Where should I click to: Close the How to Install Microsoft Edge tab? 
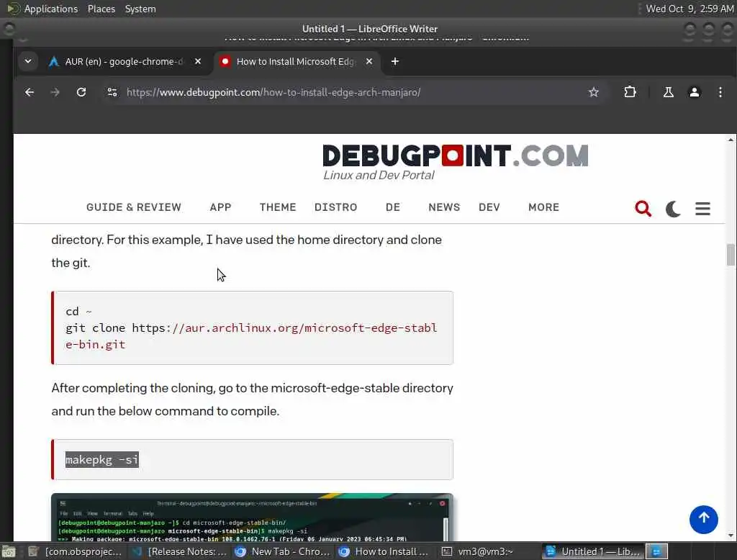pyautogui.click(x=369, y=62)
